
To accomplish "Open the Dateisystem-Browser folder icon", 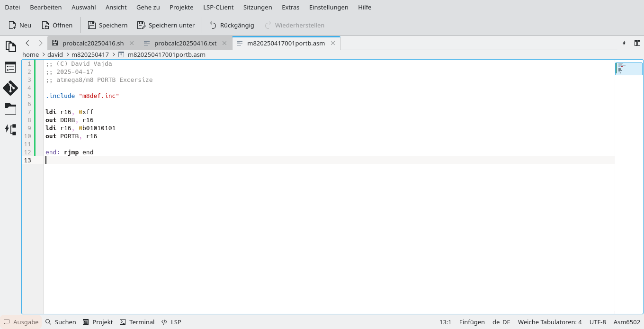I will point(10,109).
